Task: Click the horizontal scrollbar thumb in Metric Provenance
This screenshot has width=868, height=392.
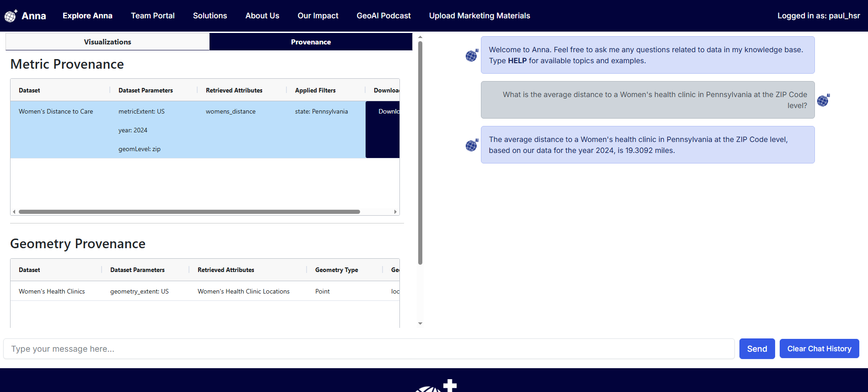Action: click(x=189, y=212)
